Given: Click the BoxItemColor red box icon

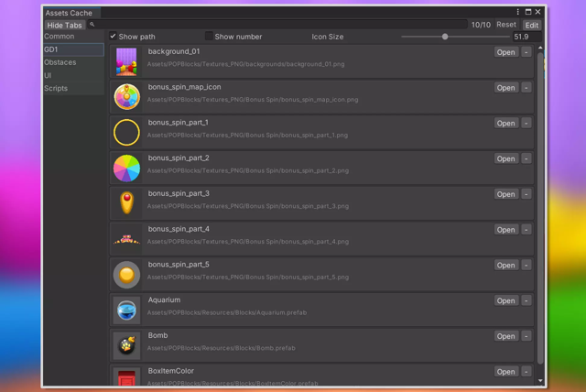Looking at the screenshot, I should (x=126, y=377).
